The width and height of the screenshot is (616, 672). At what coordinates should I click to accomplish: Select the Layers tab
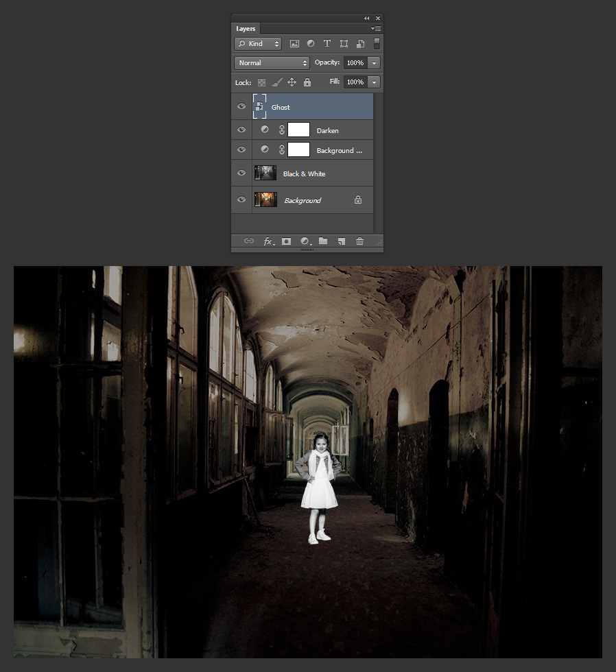(x=246, y=29)
